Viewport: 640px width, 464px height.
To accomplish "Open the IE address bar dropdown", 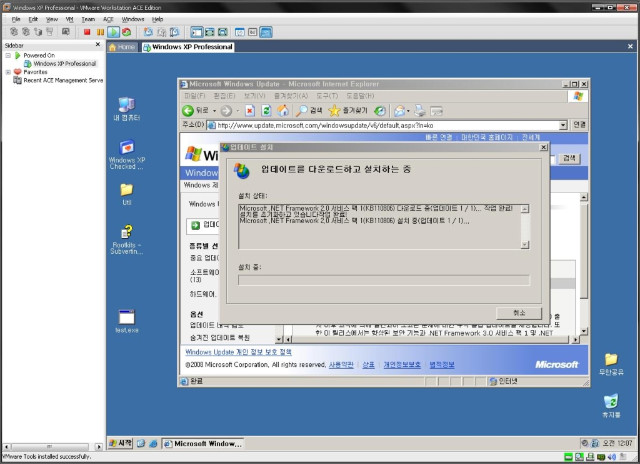I will [x=563, y=125].
